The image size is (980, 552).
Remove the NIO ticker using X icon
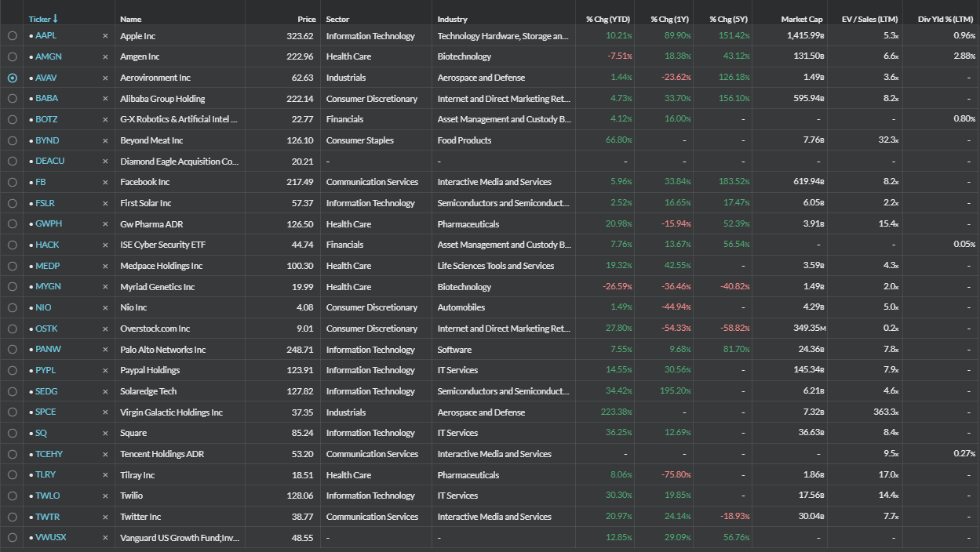coord(105,307)
